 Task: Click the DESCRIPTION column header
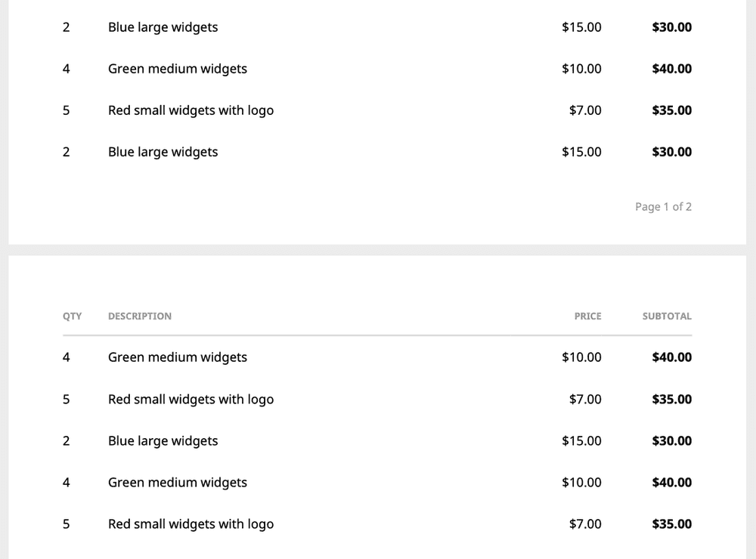coord(140,316)
